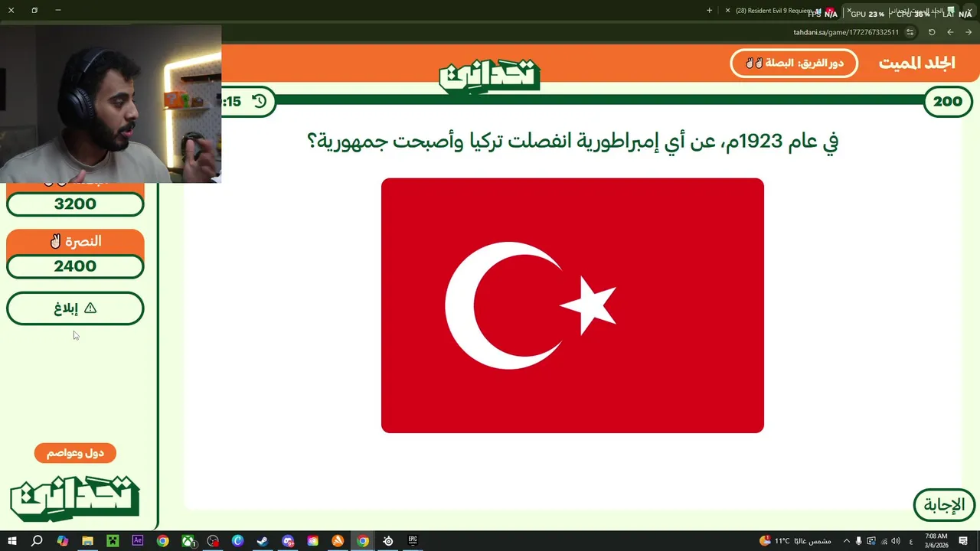Open a new browser tab with plus

(709, 11)
